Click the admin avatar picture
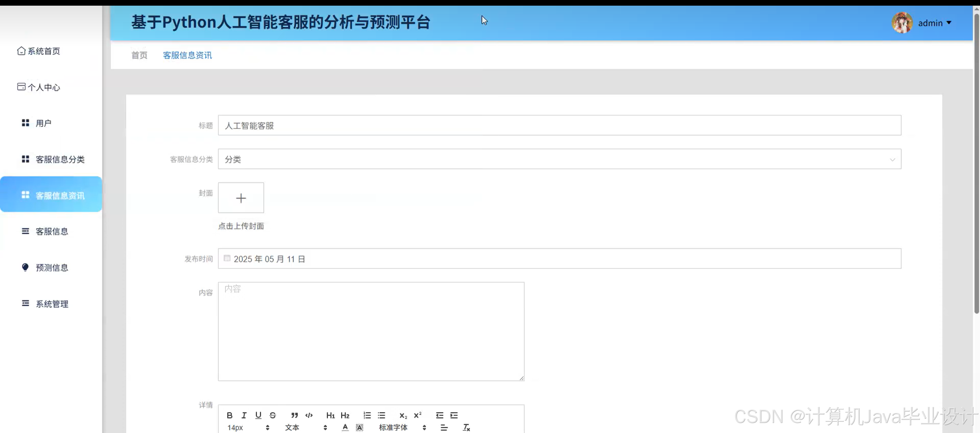This screenshot has height=433, width=980. pyautogui.click(x=902, y=23)
